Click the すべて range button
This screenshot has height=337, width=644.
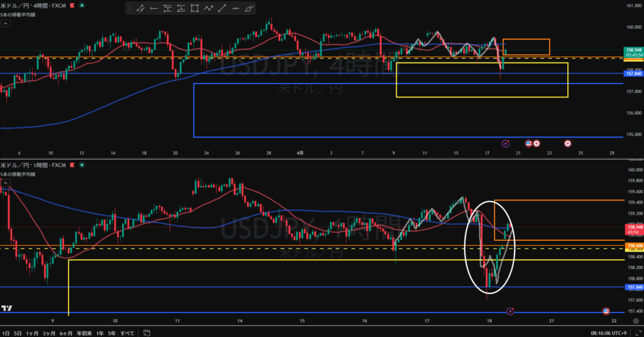point(127,333)
